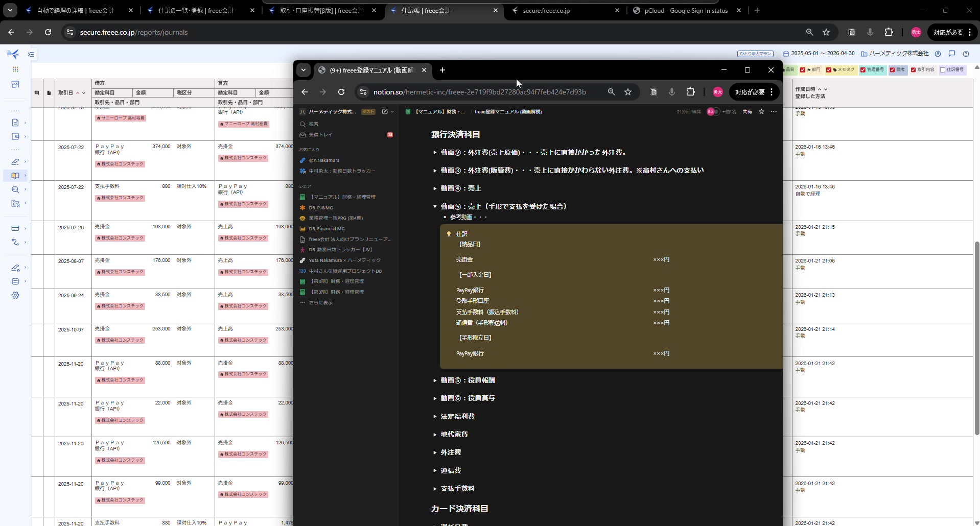Click the Notion inbox 受信トレイ icon
Screen dimensions: 980x526
(x=302, y=135)
